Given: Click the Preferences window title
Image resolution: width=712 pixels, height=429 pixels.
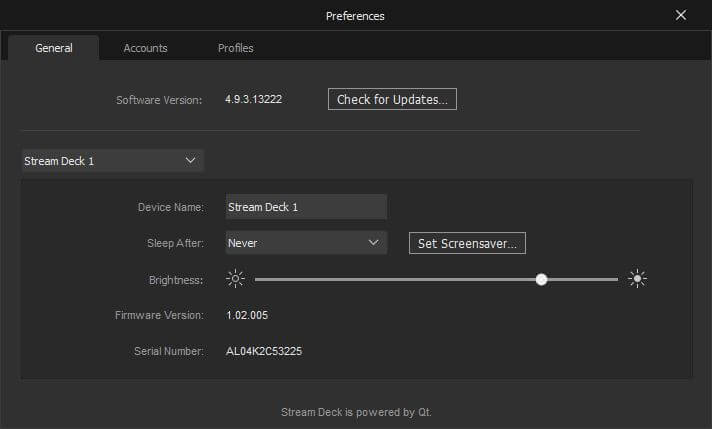Looking at the screenshot, I should click(x=355, y=16).
